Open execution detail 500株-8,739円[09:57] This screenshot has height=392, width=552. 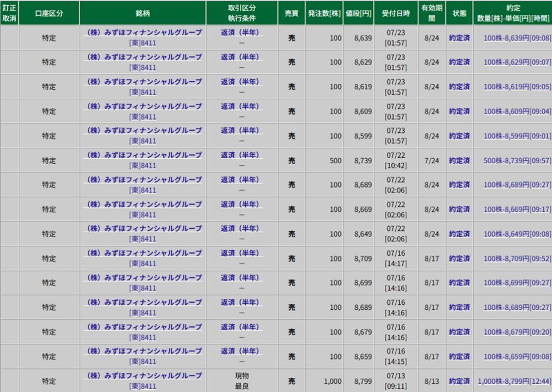click(517, 160)
